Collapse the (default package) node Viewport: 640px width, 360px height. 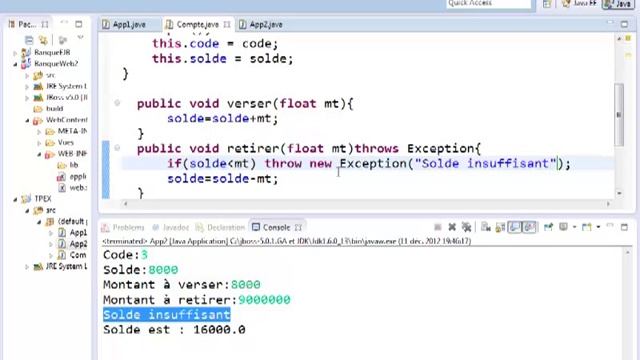point(39,222)
